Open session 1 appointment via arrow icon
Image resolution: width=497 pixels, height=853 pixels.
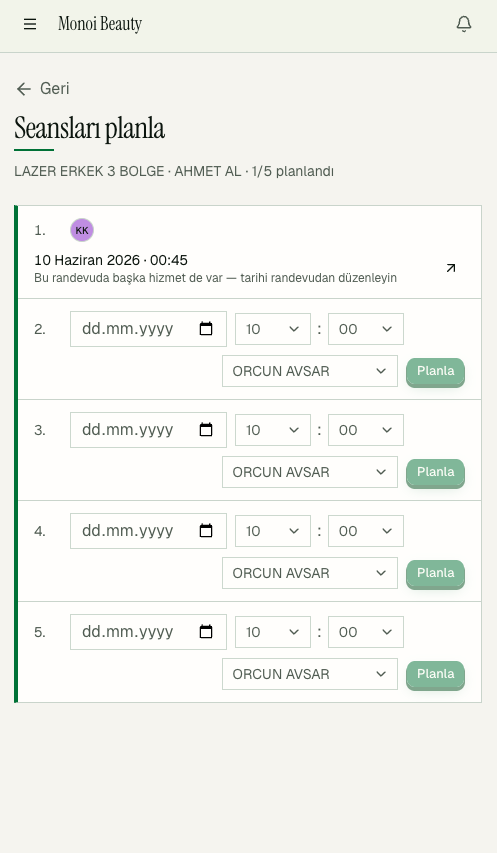(x=451, y=268)
